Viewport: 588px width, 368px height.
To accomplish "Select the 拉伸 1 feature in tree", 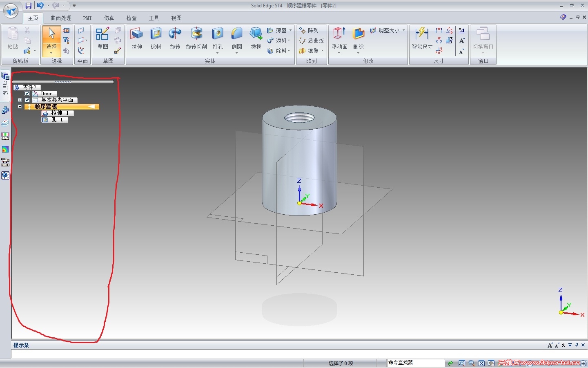I will click(x=57, y=113).
